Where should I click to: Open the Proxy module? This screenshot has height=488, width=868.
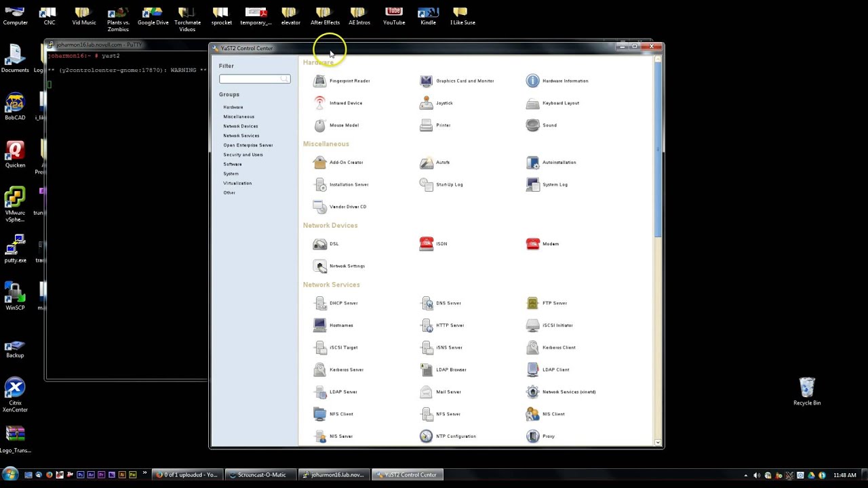point(540,436)
